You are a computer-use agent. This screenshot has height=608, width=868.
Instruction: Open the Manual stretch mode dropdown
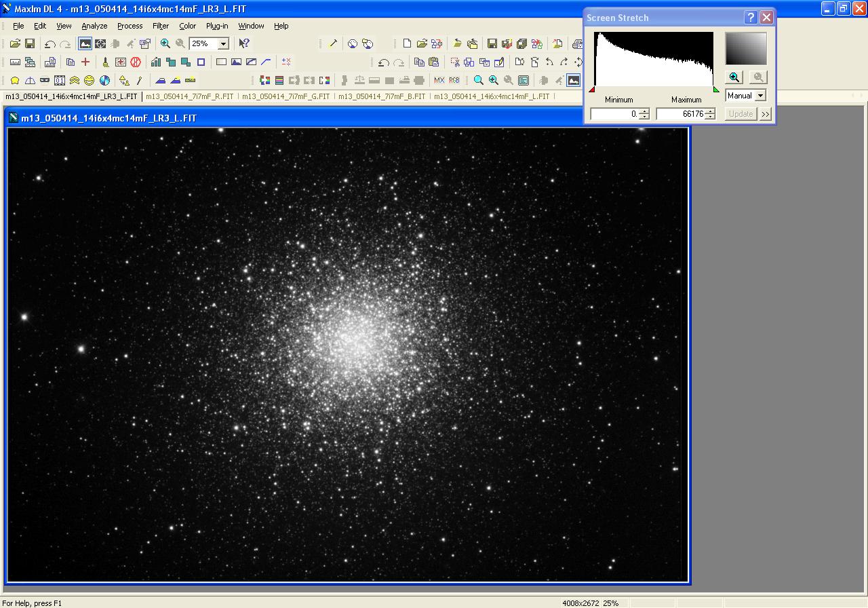pyautogui.click(x=760, y=96)
